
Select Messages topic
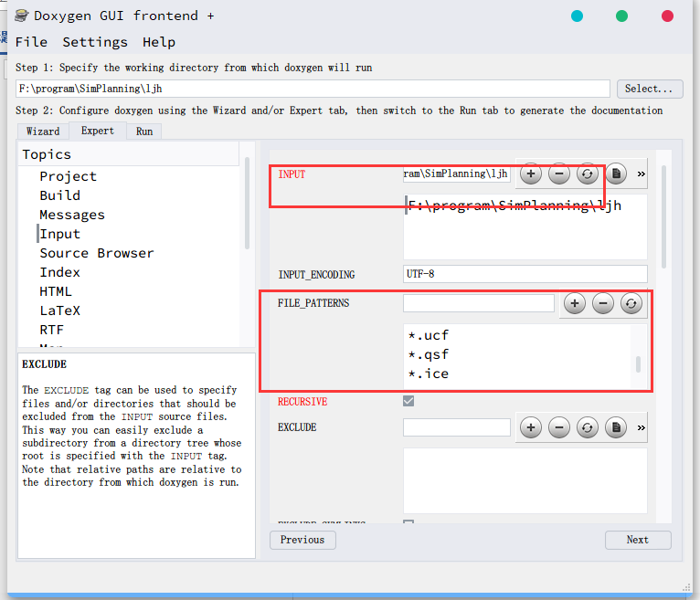tap(72, 215)
